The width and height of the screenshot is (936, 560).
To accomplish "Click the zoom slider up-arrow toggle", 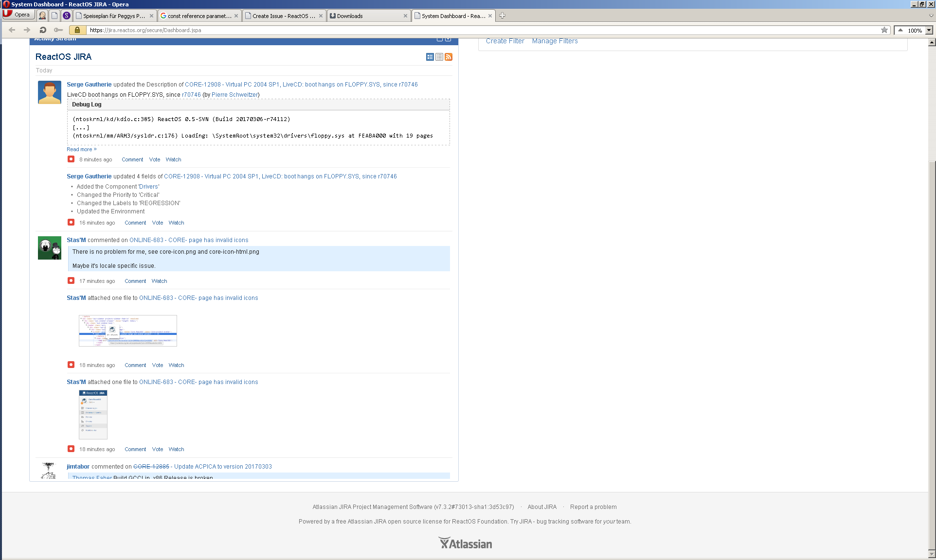I will [900, 30].
